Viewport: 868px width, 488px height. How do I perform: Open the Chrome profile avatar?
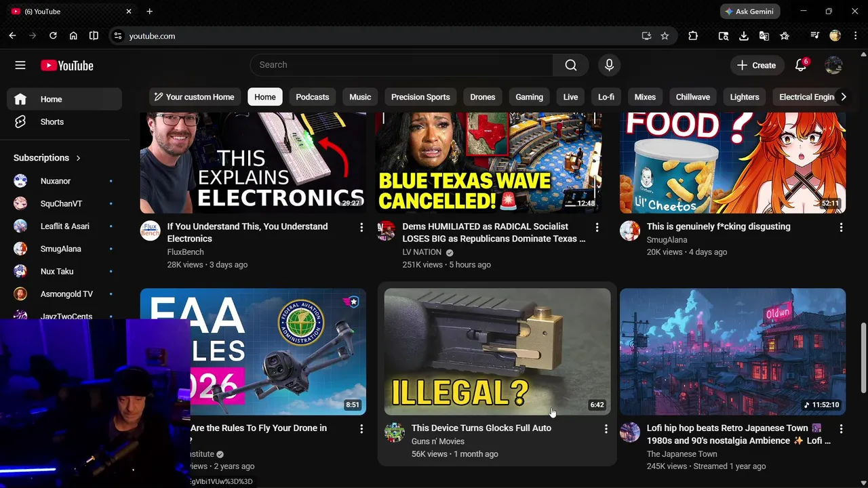(835, 36)
